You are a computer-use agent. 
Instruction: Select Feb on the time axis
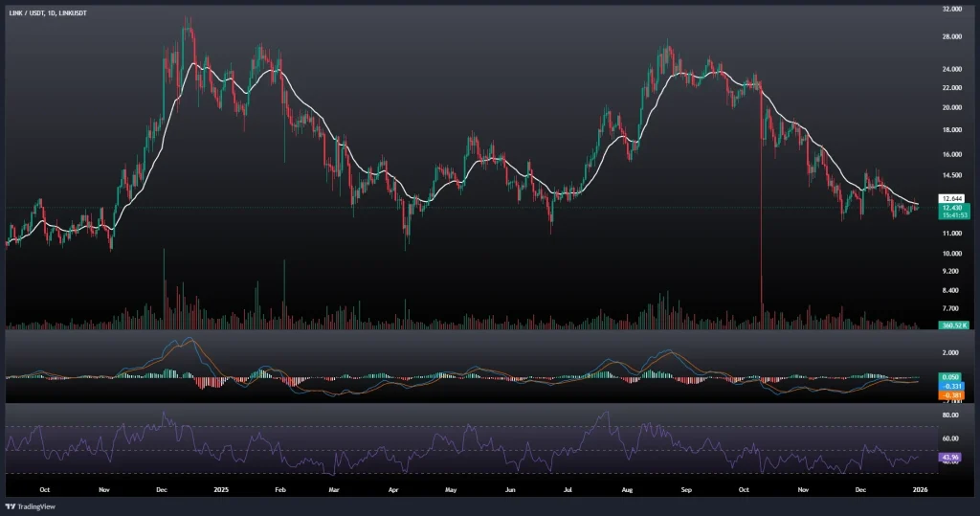point(280,488)
